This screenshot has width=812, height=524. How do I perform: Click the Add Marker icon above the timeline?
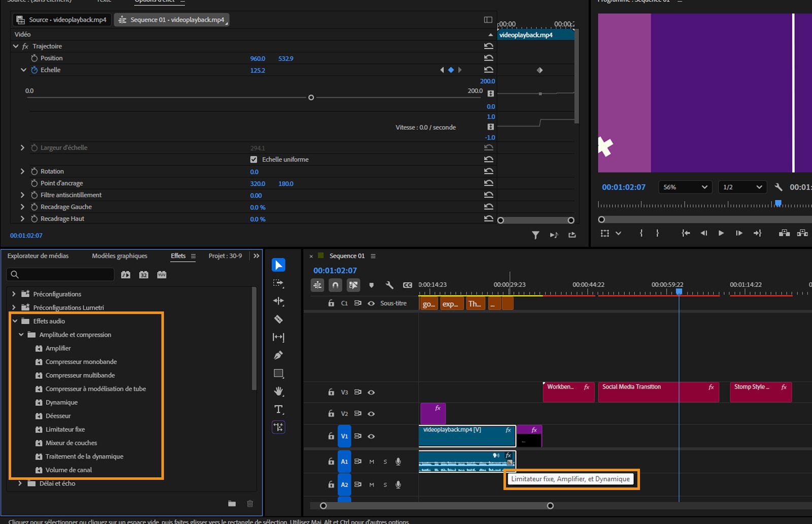point(371,285)
